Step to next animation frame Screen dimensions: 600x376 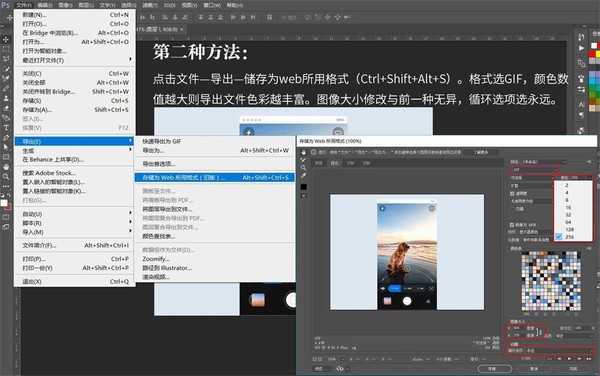[579, 358]
